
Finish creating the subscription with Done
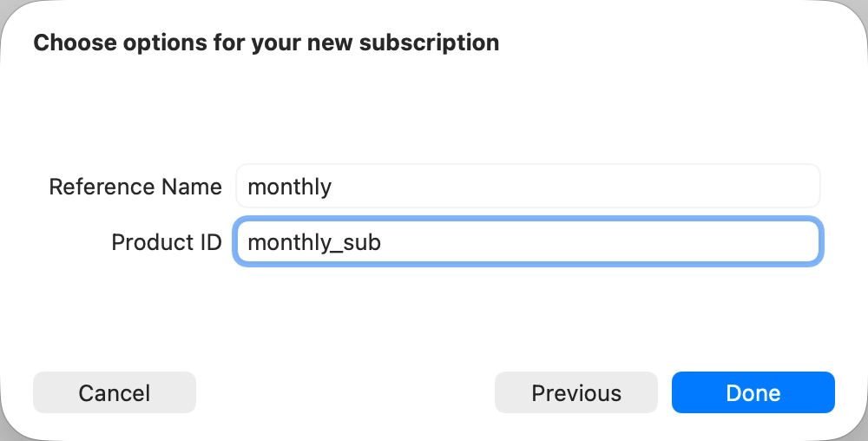(x=753, y=392)
